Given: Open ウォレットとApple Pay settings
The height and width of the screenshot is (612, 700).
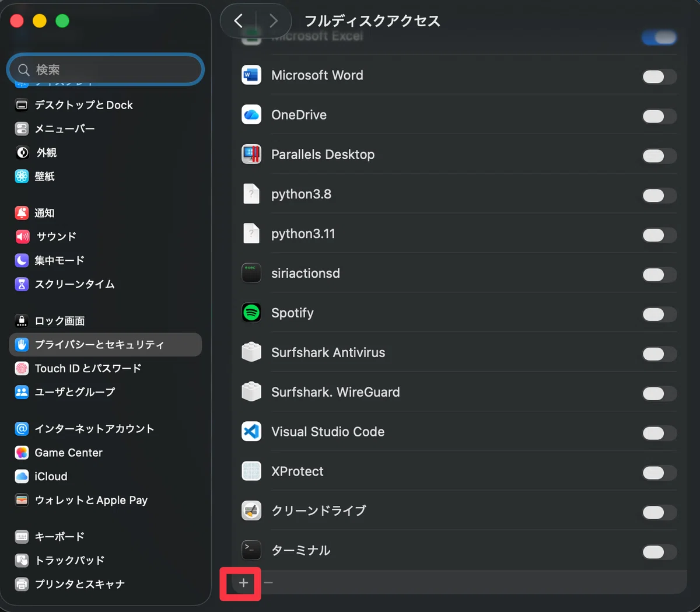Looking at the screenshot, I should tap(106, 500).
